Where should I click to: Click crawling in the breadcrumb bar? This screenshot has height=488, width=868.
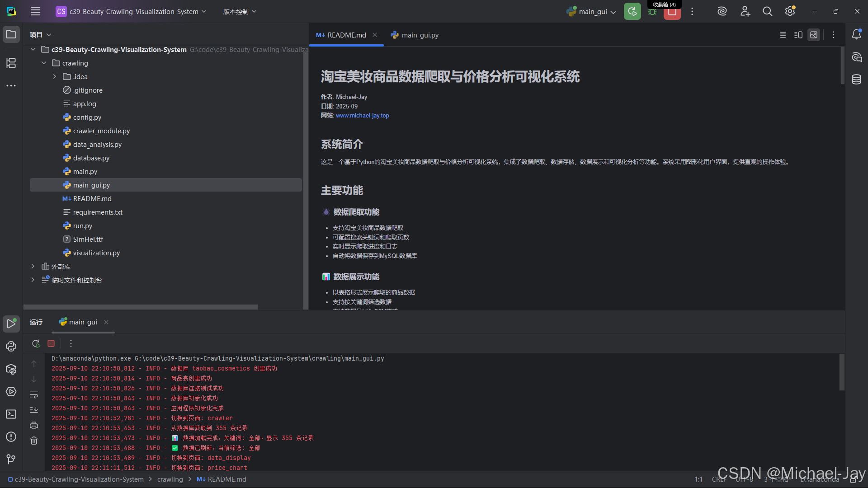170,479
